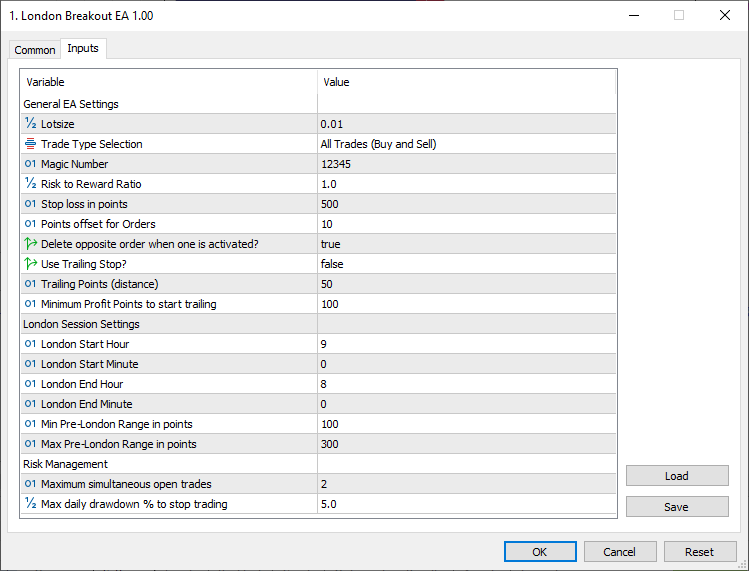Click the Max Pre-London Range icon
The height and width of the screenshot is (571, 749).
click(x=31, y=444)
